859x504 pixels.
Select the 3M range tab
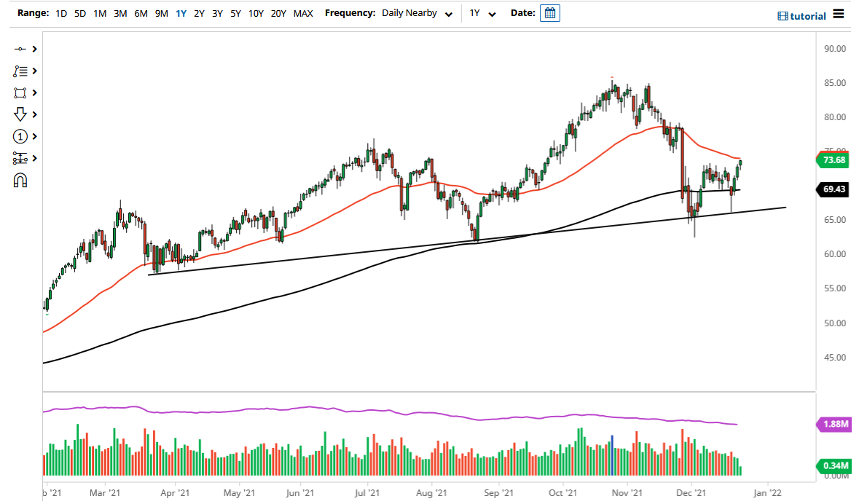[119, 13]
